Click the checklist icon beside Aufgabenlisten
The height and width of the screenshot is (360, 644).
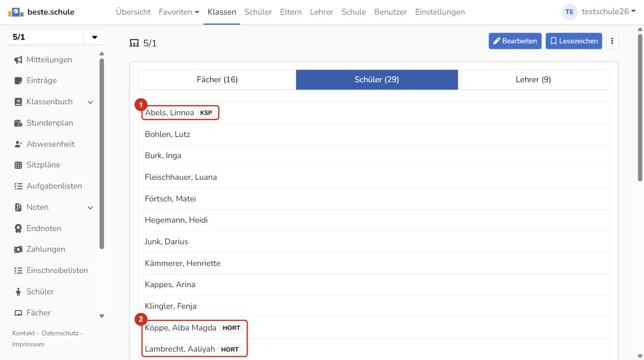pos(18,186)
